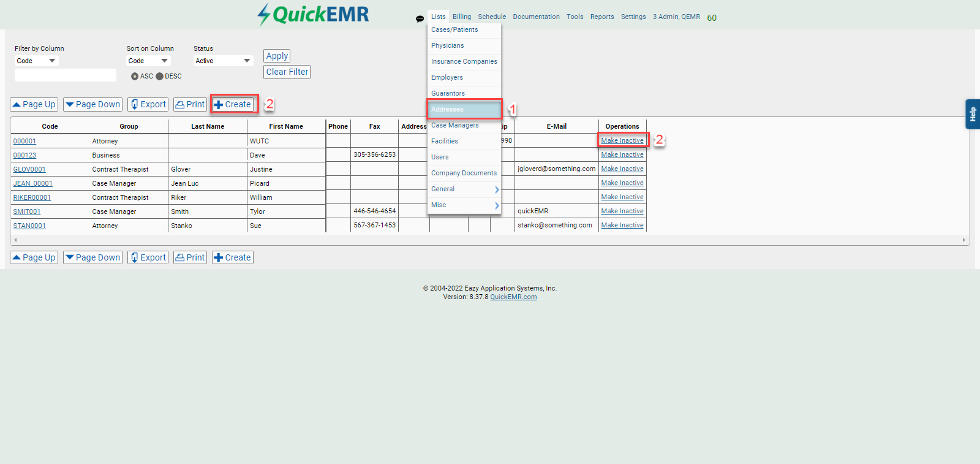Expand Misc submenu

coord(464,205)
